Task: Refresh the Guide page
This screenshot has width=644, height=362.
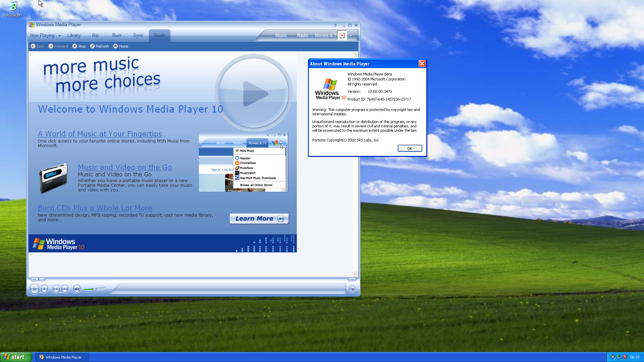Action: 99,46
